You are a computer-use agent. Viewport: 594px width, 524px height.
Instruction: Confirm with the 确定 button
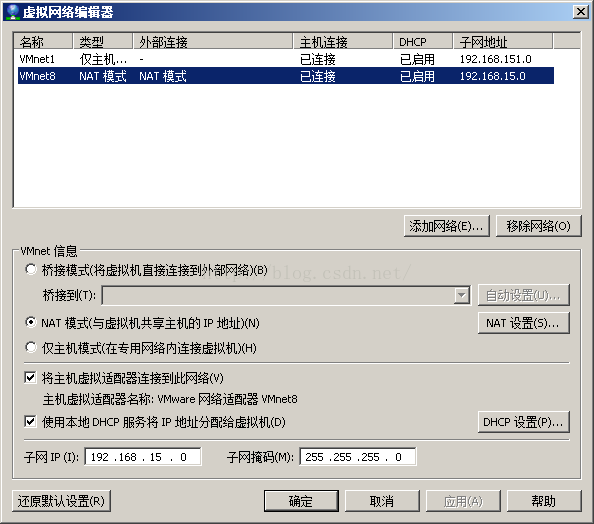[x=301, y=501]
